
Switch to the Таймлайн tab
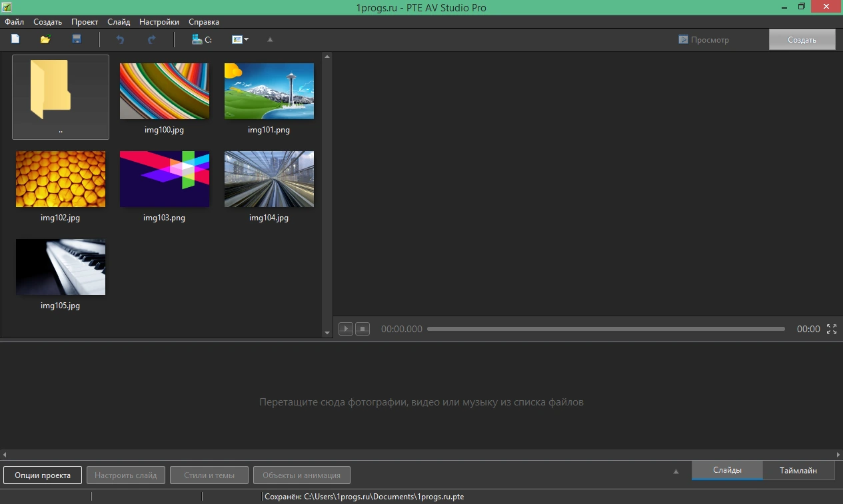798,470
